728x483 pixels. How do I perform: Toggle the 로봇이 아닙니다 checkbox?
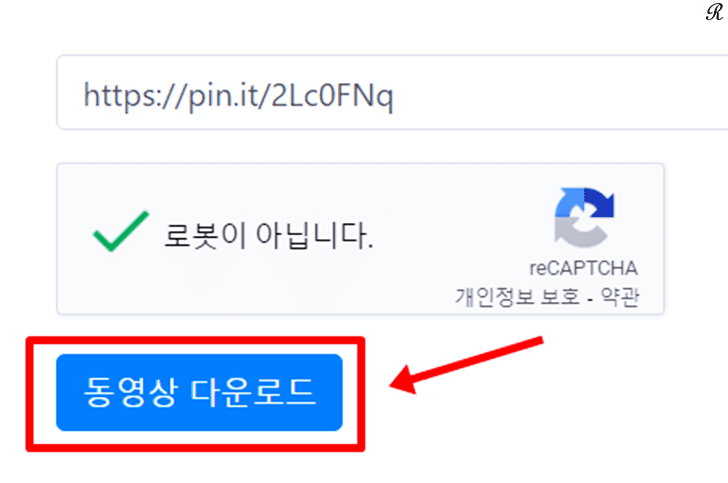coord(121,231)
